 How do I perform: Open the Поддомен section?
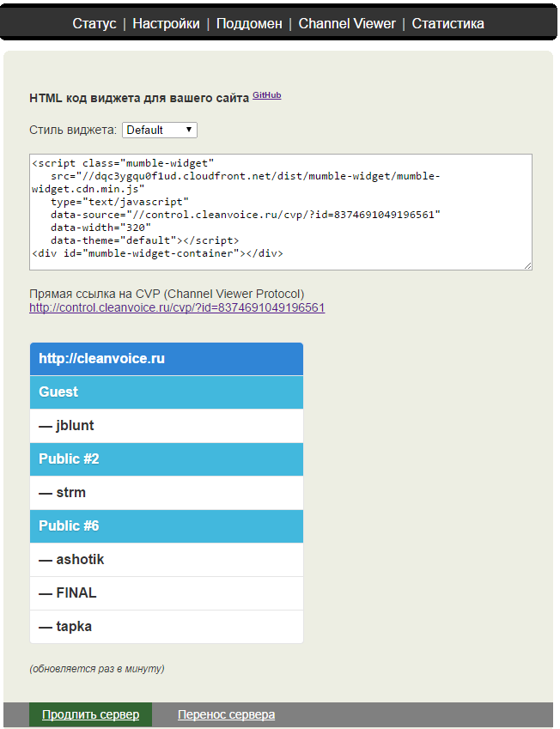point(249,23)
